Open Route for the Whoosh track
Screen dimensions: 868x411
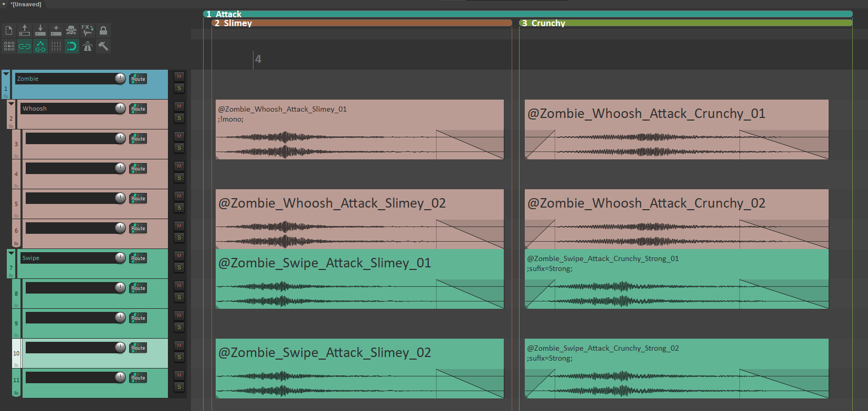[138, 109]
